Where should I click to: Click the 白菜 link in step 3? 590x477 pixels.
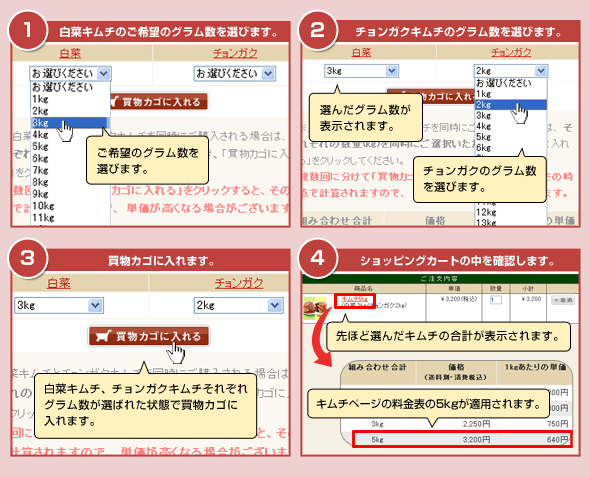click(x=59, y=283)
